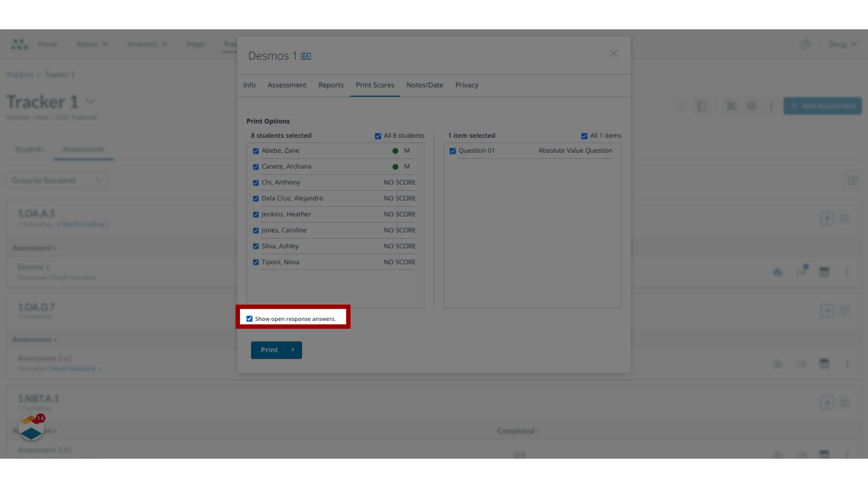
Task: Open the vertical dots menu in Desmos 1 row
Action: click(847, 272)
